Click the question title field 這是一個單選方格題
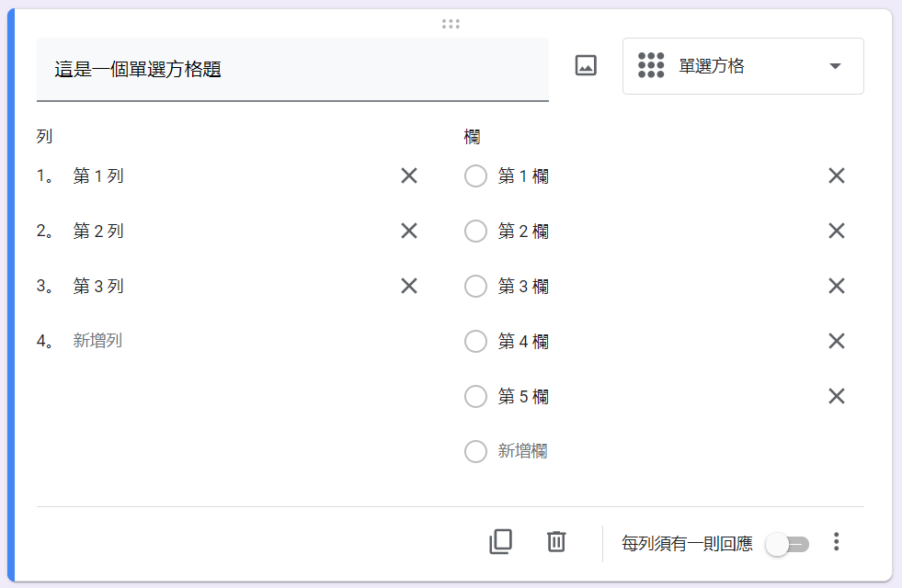The width and height of the screenshot is (902, 588). 292,70
